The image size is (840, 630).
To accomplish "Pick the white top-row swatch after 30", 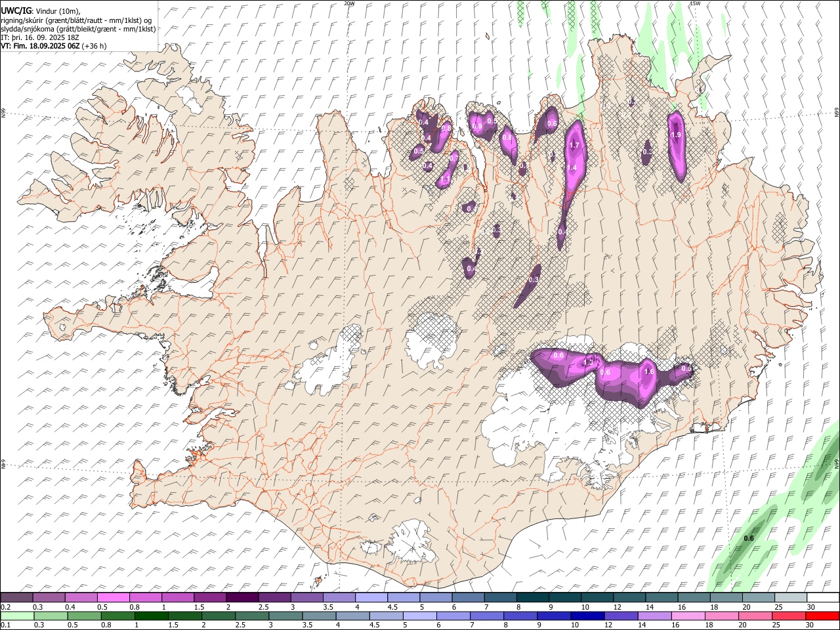I will [x=823, y=598].
